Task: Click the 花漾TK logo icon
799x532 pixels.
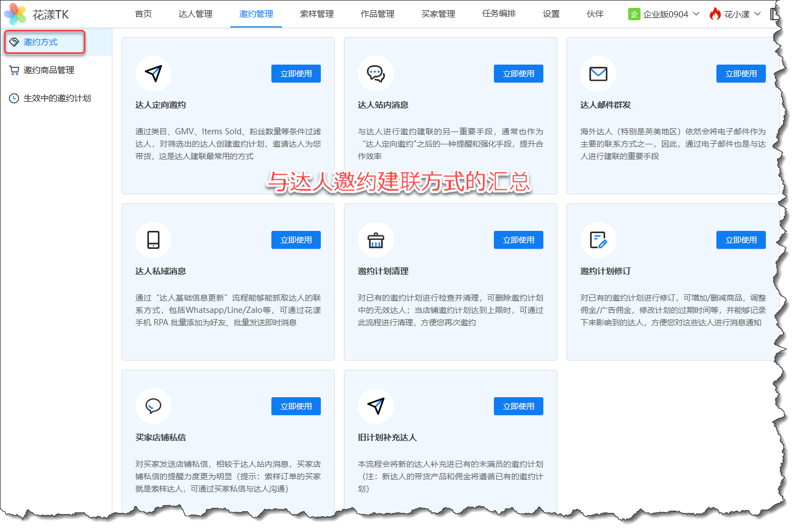Action: coord(15,14)
